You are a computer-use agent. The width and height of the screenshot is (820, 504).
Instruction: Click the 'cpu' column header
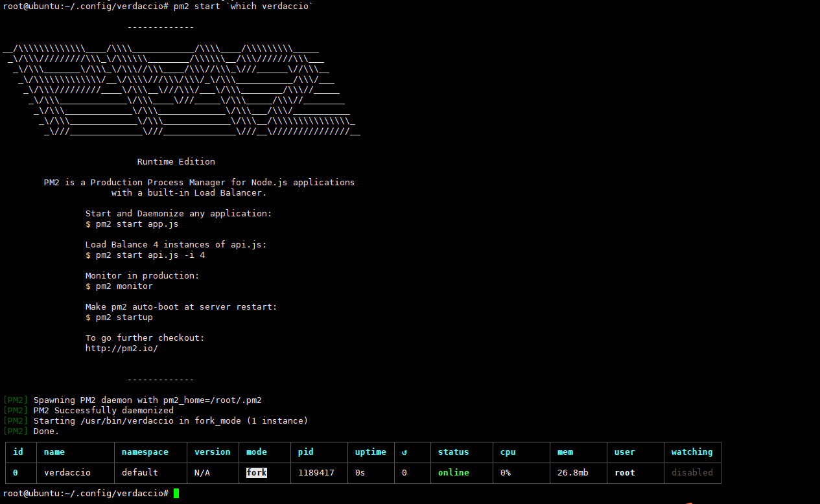pyautogui.click(x=508, y=452)
